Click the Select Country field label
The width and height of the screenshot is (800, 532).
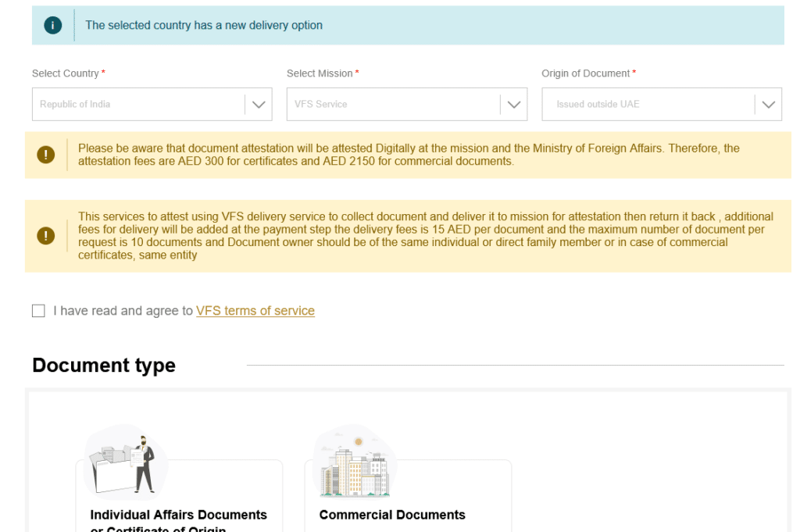click(x=66, y=73)
